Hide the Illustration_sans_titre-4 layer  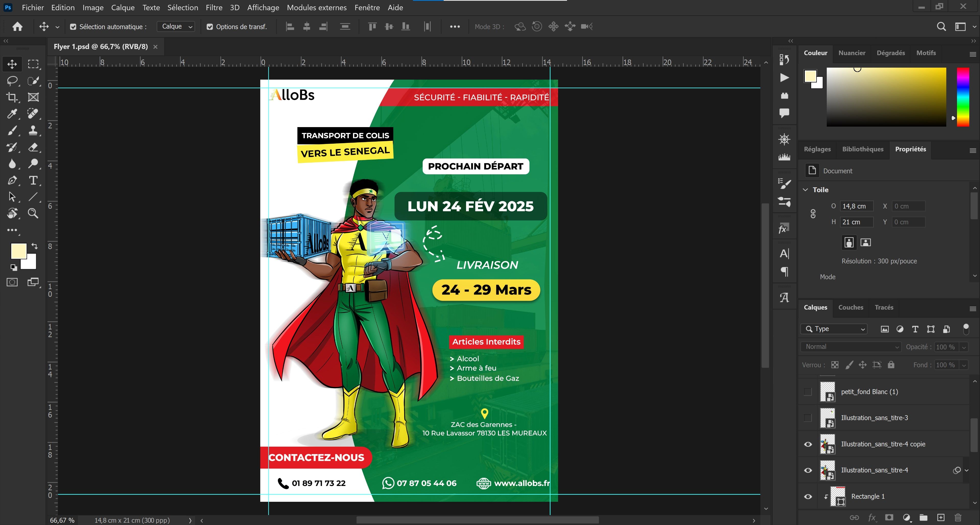808,470
